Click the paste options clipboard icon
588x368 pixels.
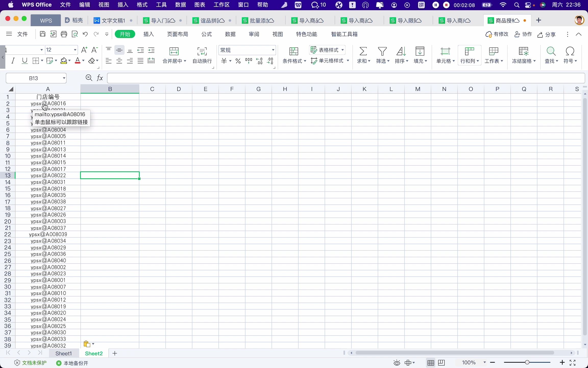(87, 344)
